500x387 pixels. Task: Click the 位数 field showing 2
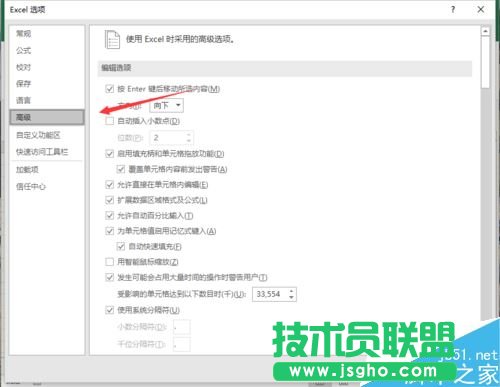(171, 138)
